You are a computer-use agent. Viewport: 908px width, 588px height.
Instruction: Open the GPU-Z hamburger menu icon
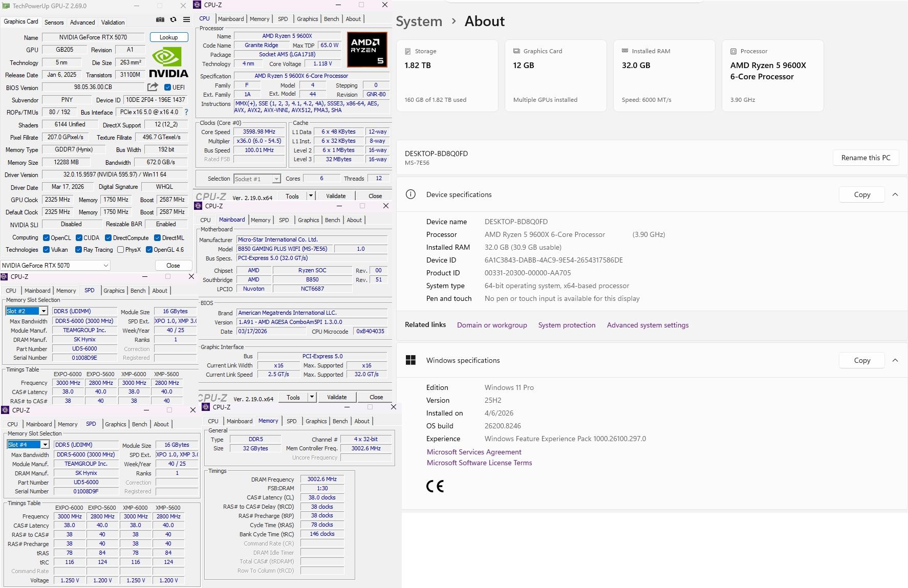[186, 19]
